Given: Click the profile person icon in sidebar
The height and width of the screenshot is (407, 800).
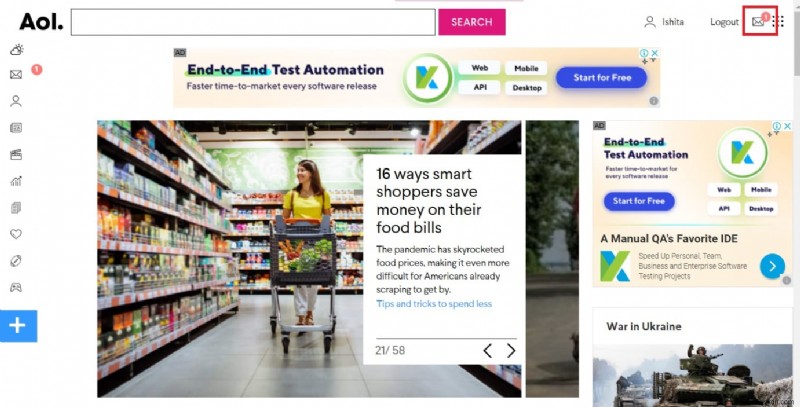Looking at the screenshot, I should (x=16, y=101).
